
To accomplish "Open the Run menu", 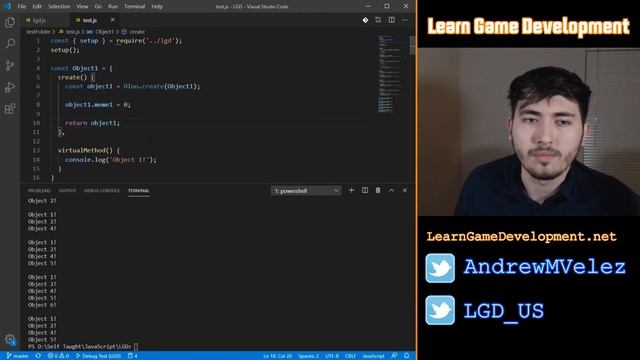I will click(x=113, y=7).
